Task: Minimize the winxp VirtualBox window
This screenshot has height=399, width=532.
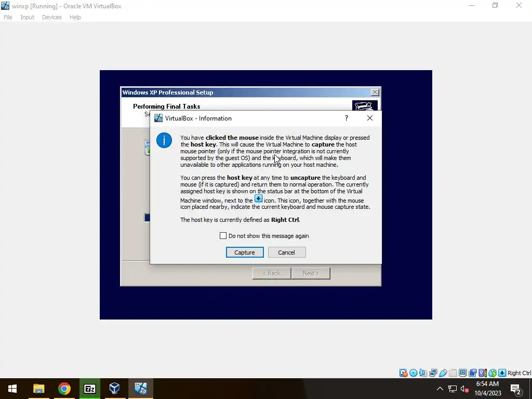Action: click(x=472, y=5)
